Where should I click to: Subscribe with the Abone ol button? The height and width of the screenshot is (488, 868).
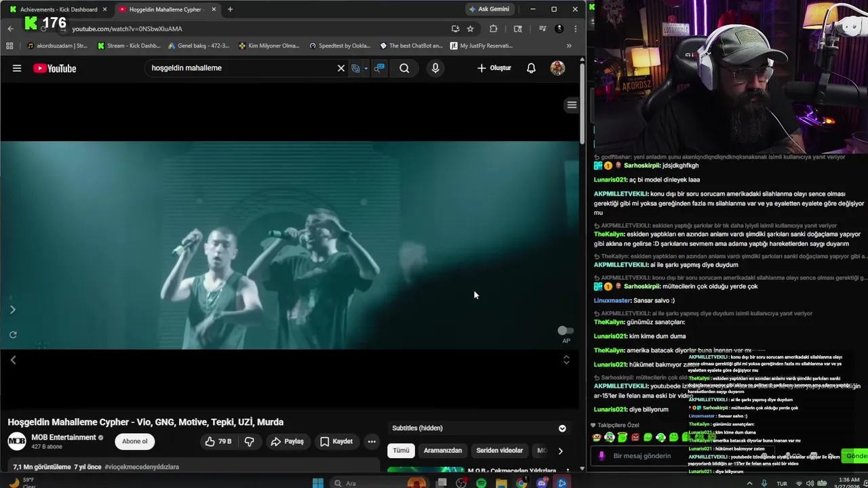(x=134, y=441)
